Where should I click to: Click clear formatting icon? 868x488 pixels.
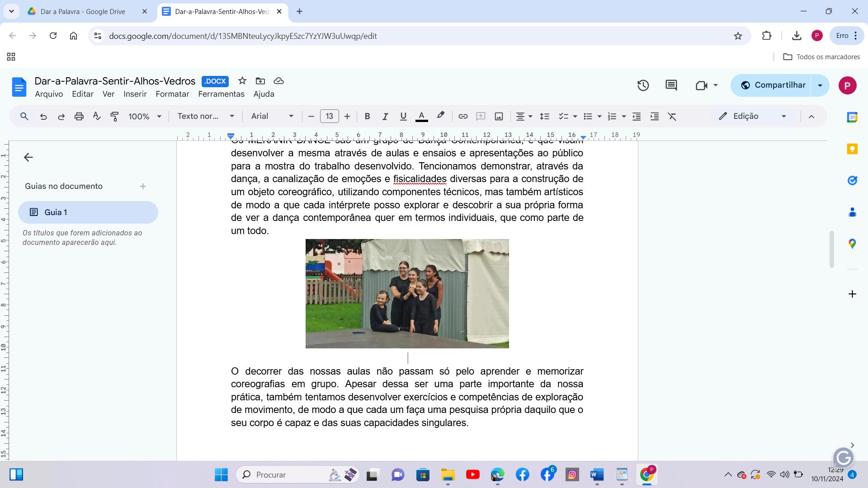[x=672, y=117]
